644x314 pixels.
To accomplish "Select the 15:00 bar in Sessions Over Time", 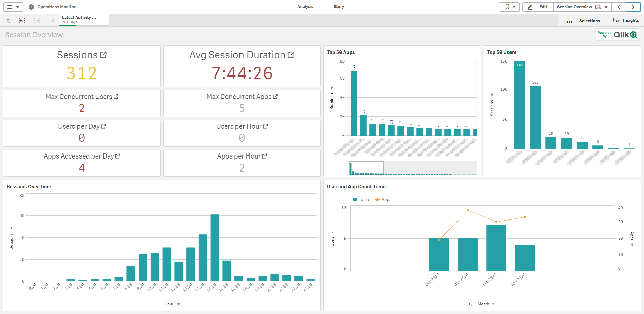I will click(215, 248).
